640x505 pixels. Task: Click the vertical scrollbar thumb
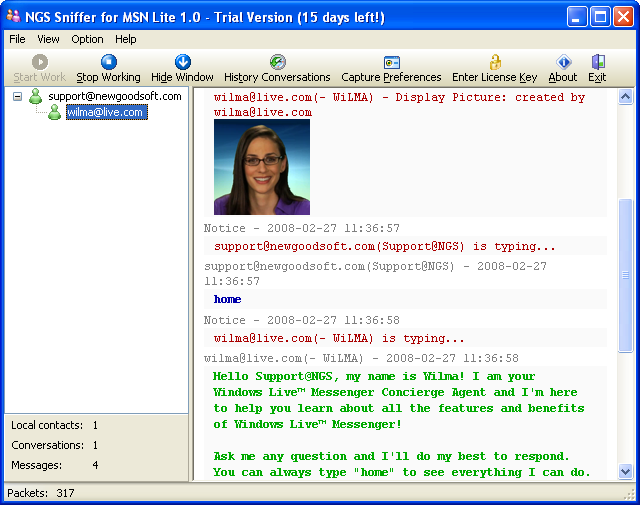(625, 275)
